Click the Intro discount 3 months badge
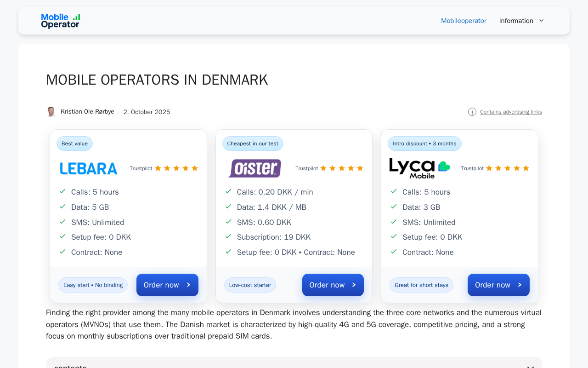 (424, 144)
